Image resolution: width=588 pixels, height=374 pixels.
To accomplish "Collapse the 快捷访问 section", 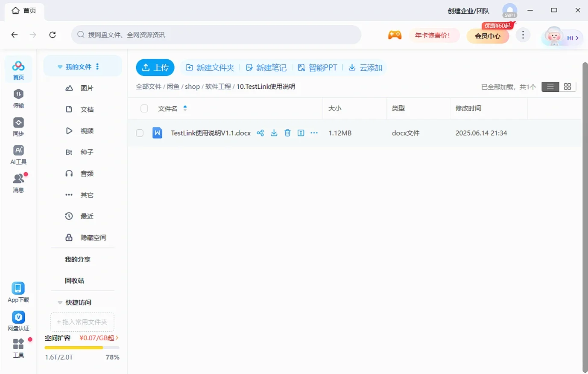I will point(60,302).
